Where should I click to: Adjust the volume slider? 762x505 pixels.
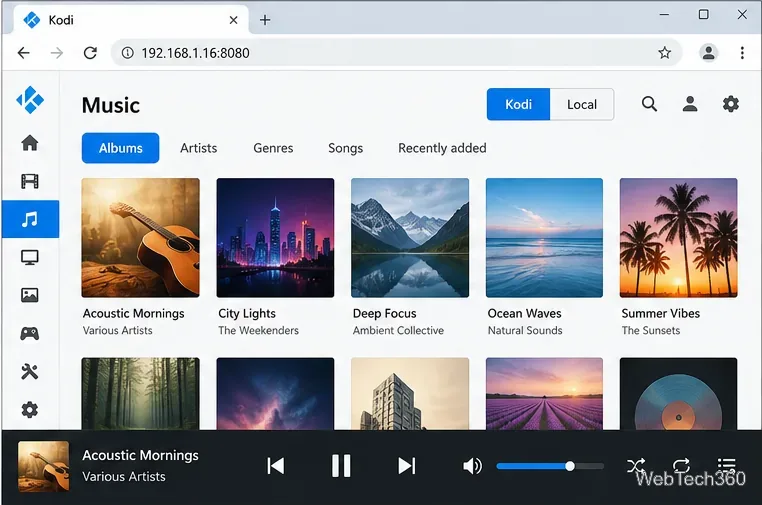point(550,466)
